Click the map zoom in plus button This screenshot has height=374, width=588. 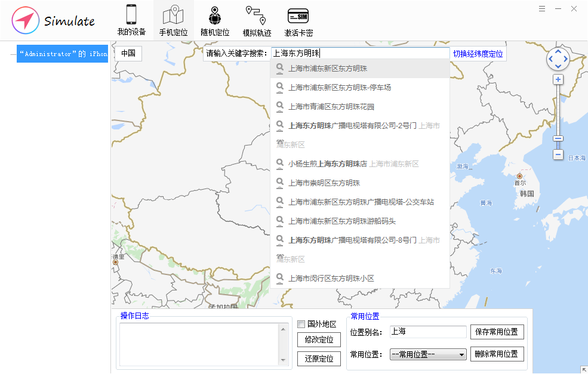click(558, 79)
